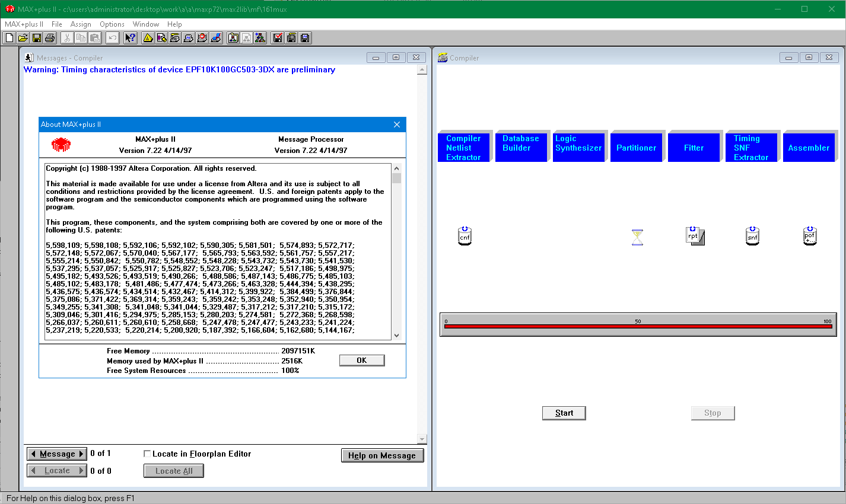
Task: Close the About MAX+plus II dialog
Action: 397,125
